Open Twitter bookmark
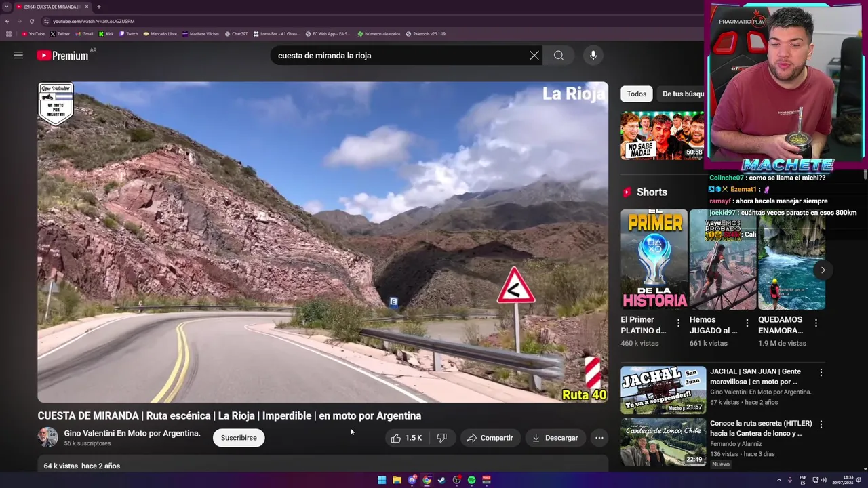The width and height of the screenshot is (868, 488). [x=60, y=33]
